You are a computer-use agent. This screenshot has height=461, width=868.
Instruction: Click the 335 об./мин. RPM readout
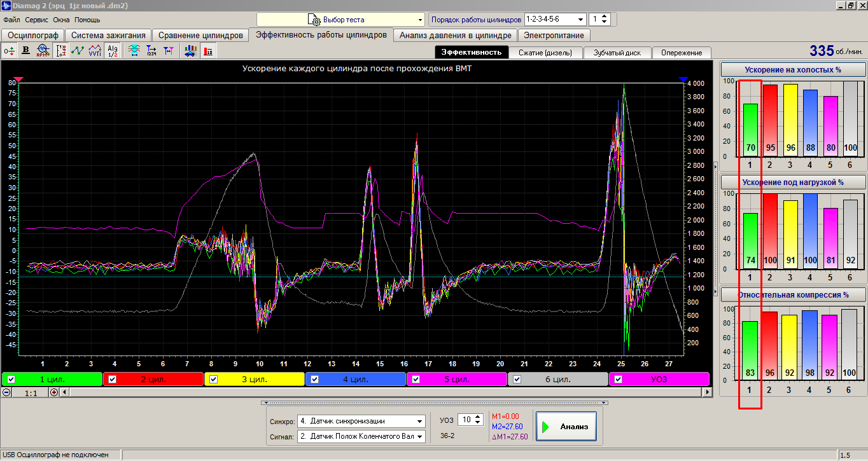point(836,51)
